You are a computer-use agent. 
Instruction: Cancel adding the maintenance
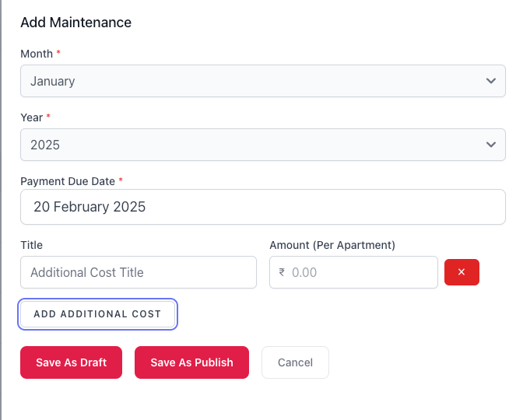coord(295,362)
